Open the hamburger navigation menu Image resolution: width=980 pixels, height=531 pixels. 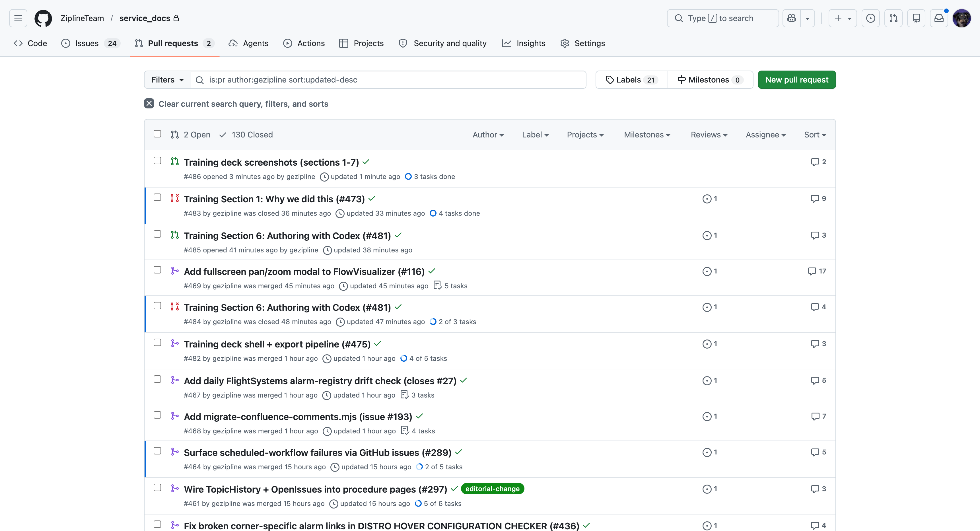tap(18, 18)
